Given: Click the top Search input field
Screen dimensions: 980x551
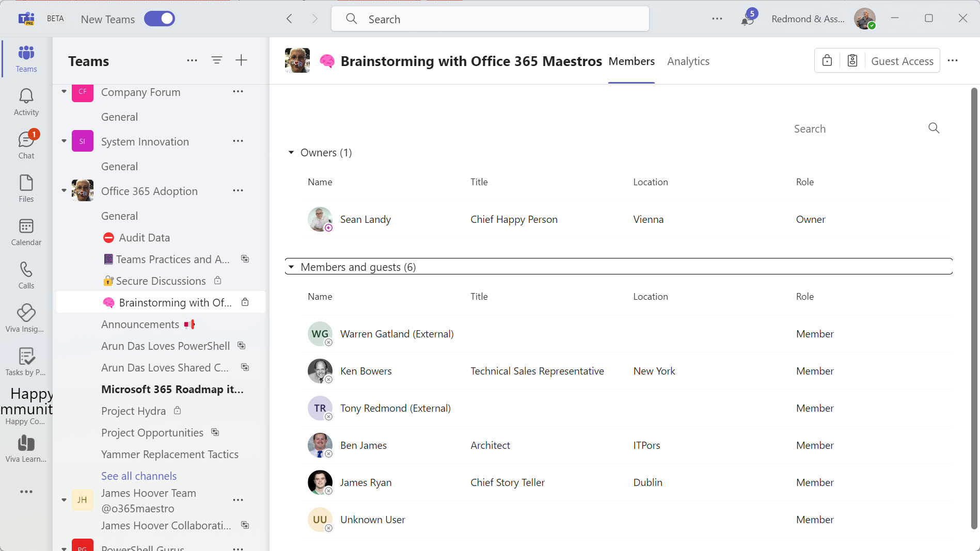Looking at the screenshot, I should pyautogui.click(x=491, y=19).
